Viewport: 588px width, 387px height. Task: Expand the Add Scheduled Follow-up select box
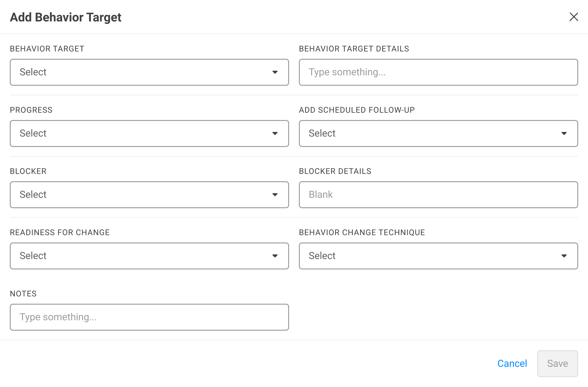click(x=429, y=133)
